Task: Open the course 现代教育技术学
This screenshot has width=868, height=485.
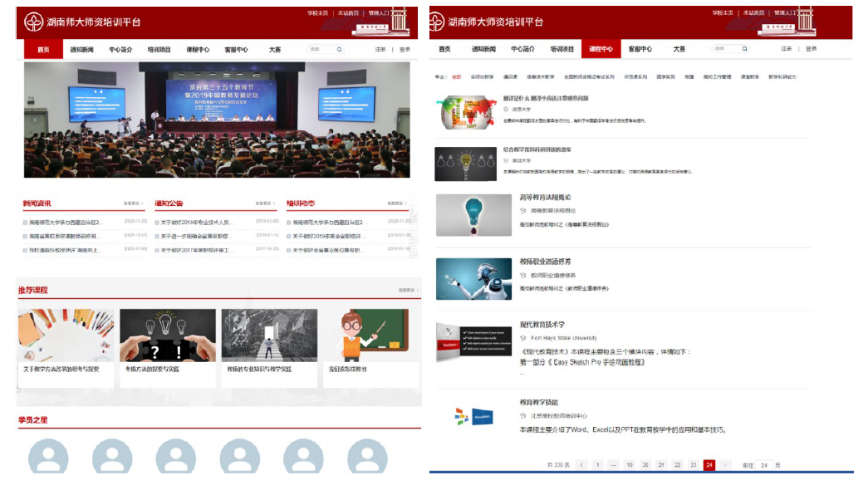Action: tap(542, 325)
